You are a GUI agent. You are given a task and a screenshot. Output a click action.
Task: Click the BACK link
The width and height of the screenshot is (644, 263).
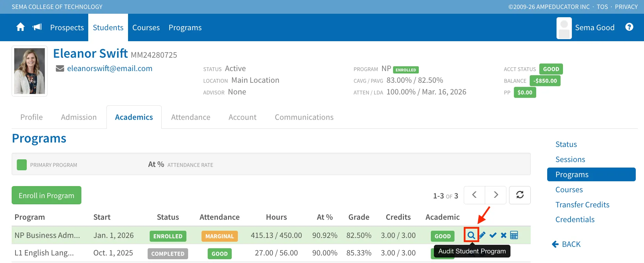(566, 244)
